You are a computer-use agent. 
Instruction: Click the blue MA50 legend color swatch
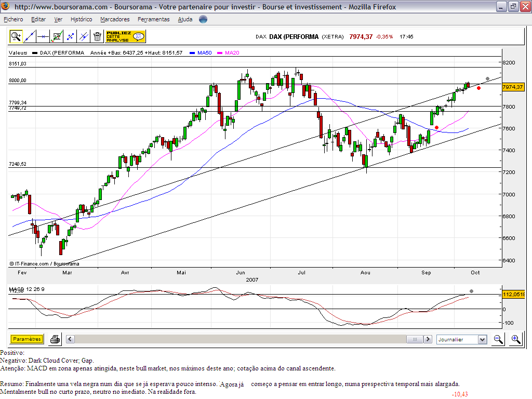[192, 53]
